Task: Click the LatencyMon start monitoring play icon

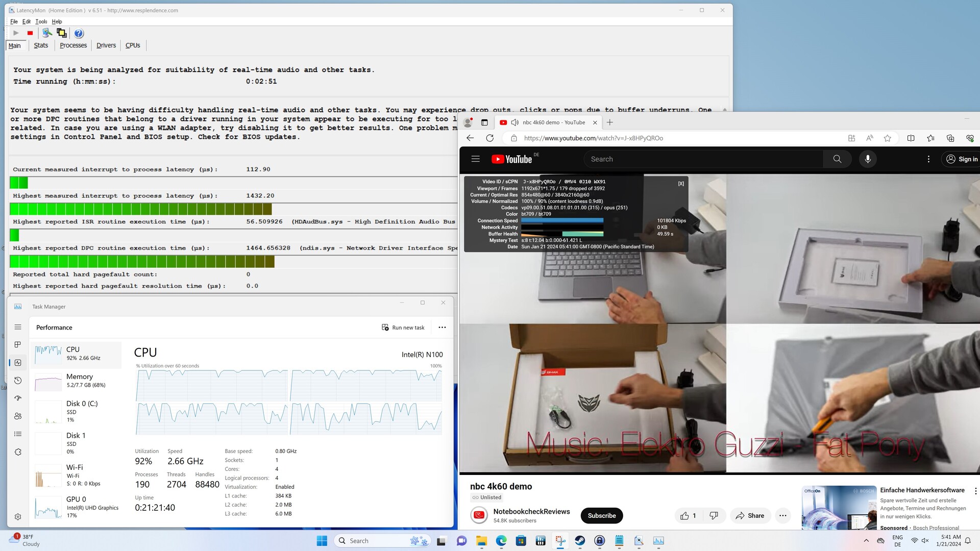Action: pos(16,33)
